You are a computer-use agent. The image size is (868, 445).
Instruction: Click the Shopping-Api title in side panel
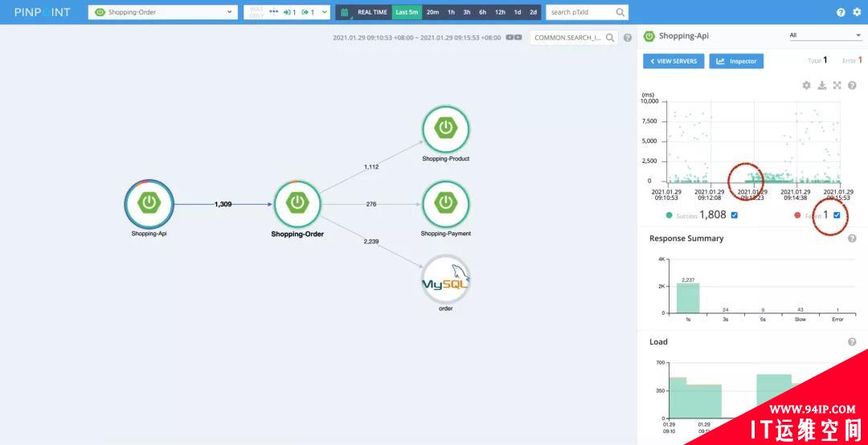pyautogui.click(x=684, y=36)
